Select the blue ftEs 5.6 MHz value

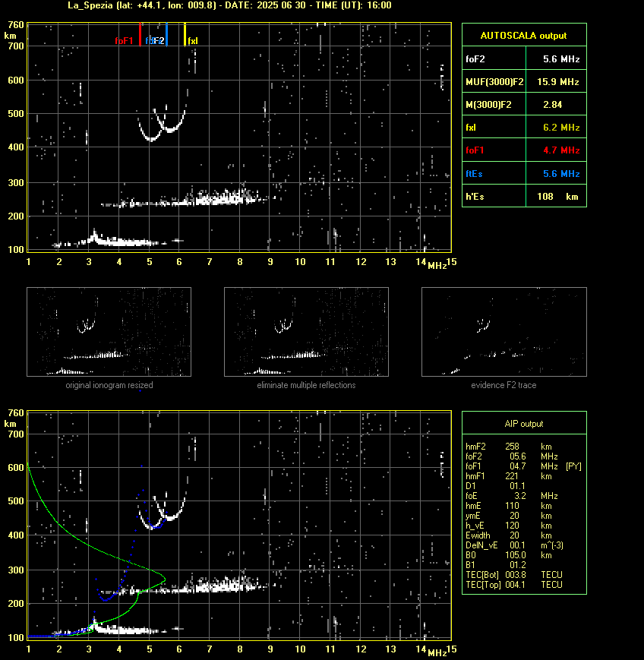561,173
